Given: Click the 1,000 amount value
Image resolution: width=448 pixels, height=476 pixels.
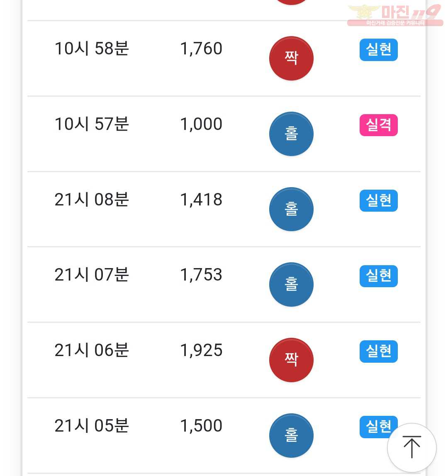Looking at the screenshot, I should coord(201,124).
